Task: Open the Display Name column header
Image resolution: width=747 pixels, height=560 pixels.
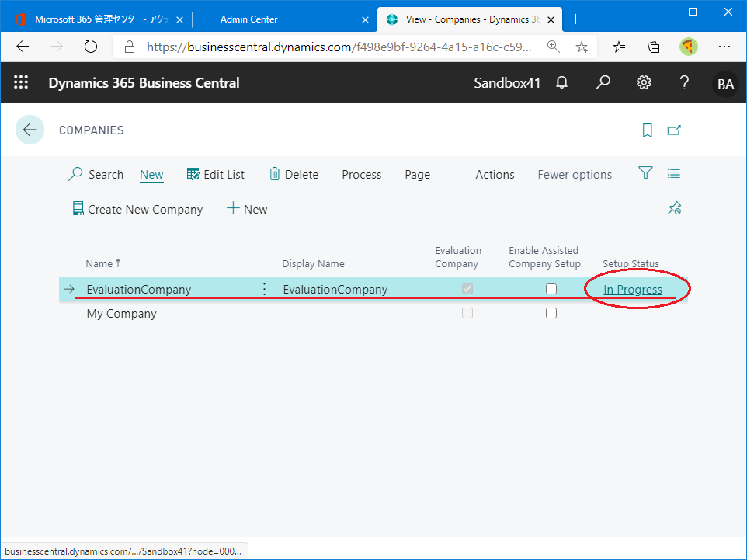Action: [x=313, y=263]
